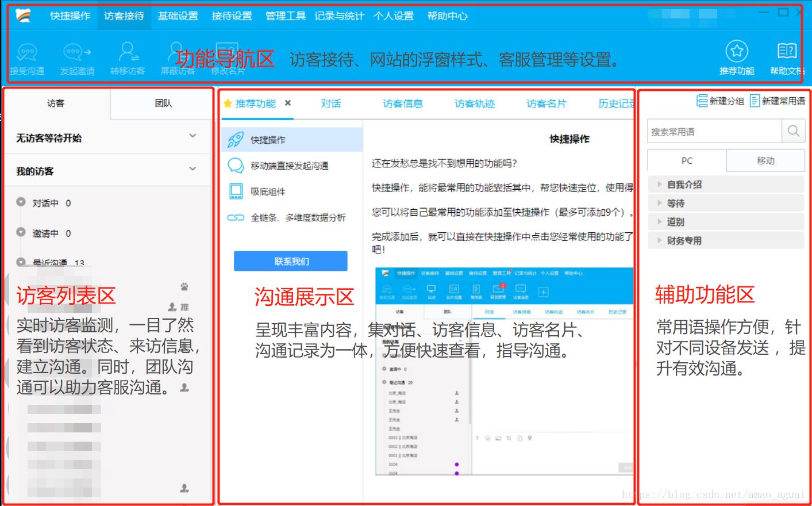Viewport: 812px width, 506px height.
Task: Click 新建常用语 icon button
Action: 778,101
